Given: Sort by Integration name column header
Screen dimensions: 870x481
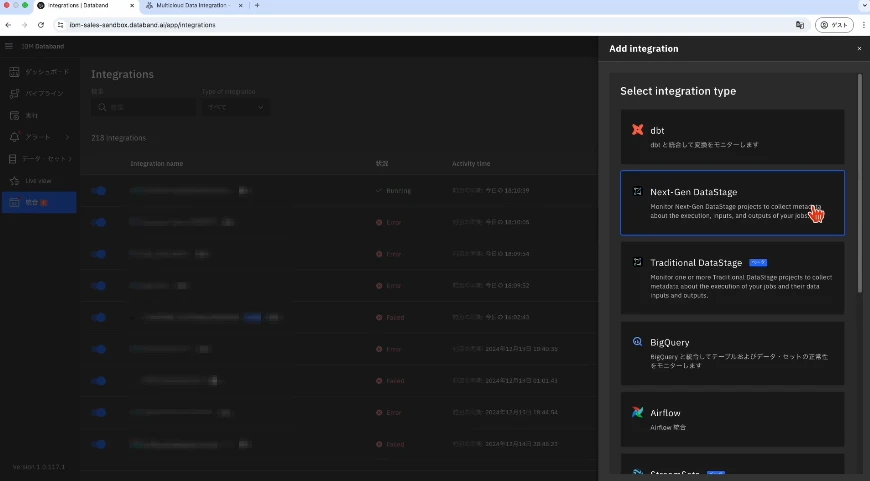Looking at the screenshot, I should [x=156, y=164].
